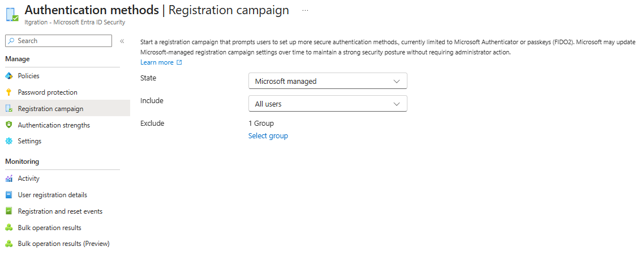Click the Settings gear icon
The width and height of the screenshot is (644, 255).
coord(9,141)
